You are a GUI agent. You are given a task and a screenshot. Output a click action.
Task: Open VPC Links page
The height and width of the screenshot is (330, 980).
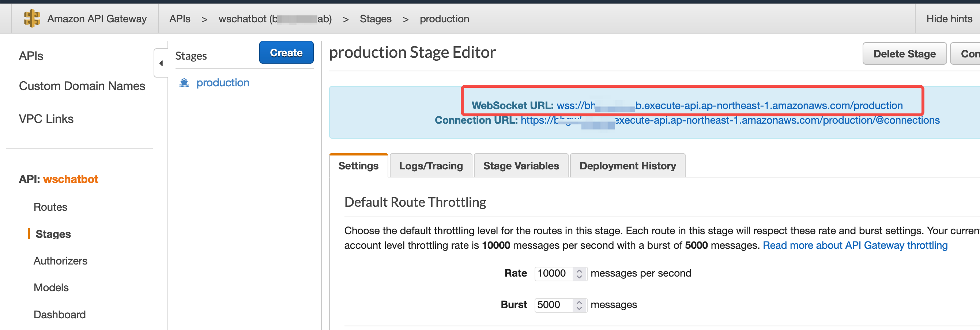coord(46,119)
